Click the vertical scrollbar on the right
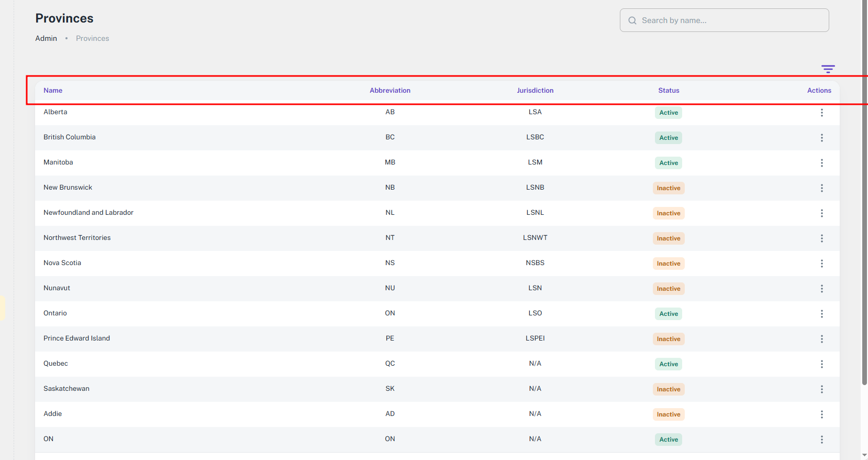The height and width of the screenshot is (460, 868). click(864, 210)
